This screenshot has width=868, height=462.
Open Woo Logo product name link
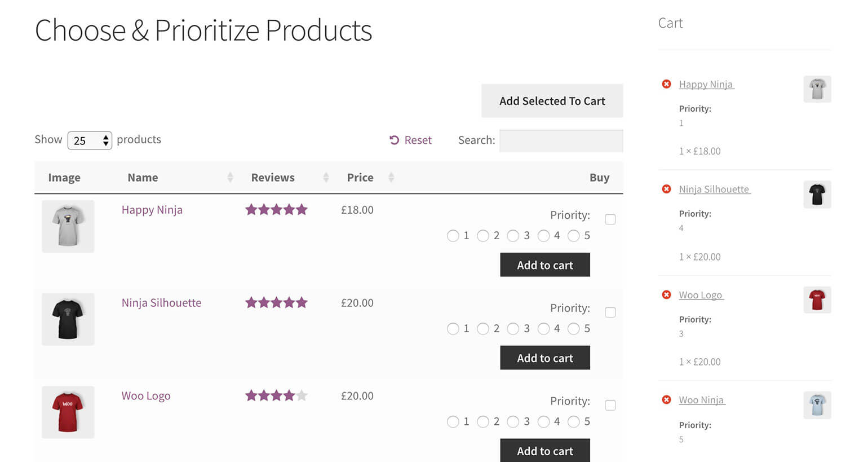146,396
